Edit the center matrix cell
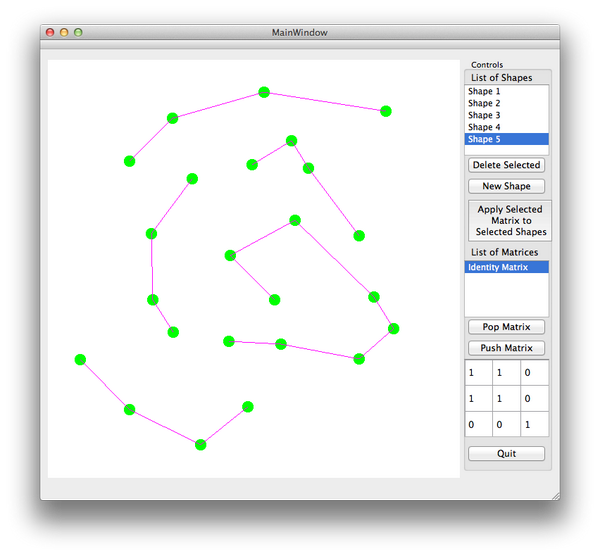 [x=507, y=399]
